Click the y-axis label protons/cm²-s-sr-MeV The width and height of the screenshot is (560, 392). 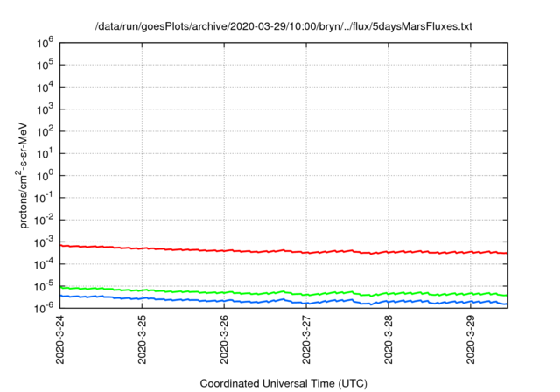click(23, 175)
